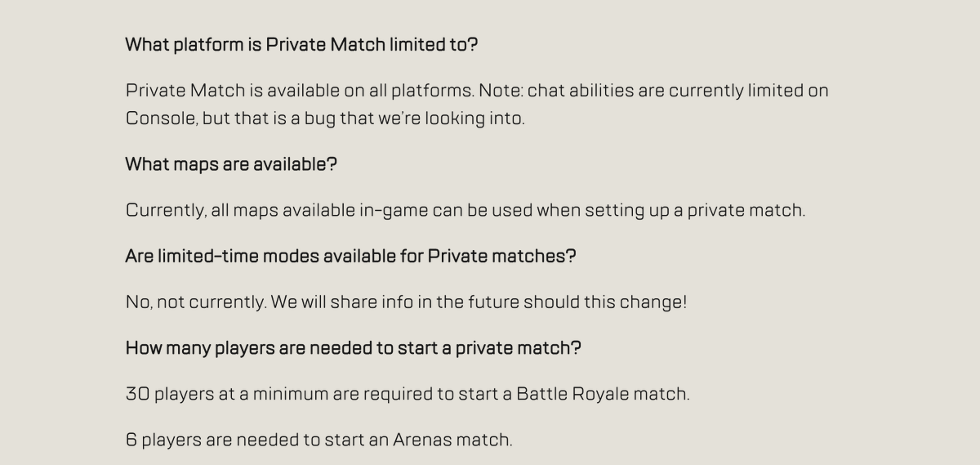The height and width of the screenshot is (465, 980).
Task: Click the '30 players at a minimum' line
Action: click(x=408, y=394)
